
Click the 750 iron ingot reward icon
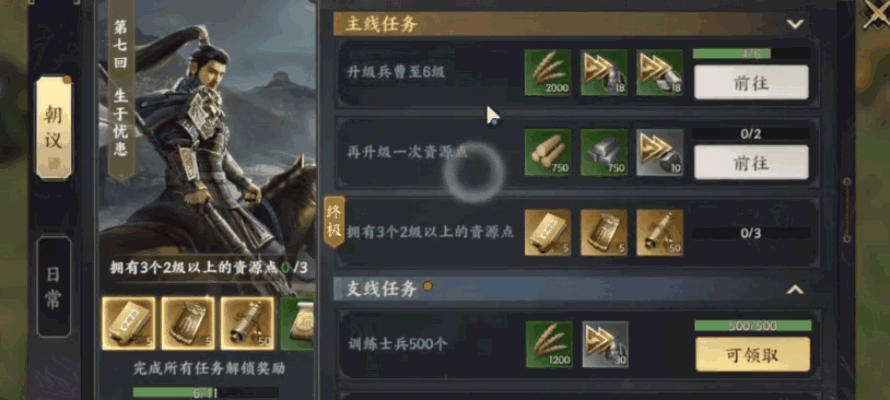[604, 152]
